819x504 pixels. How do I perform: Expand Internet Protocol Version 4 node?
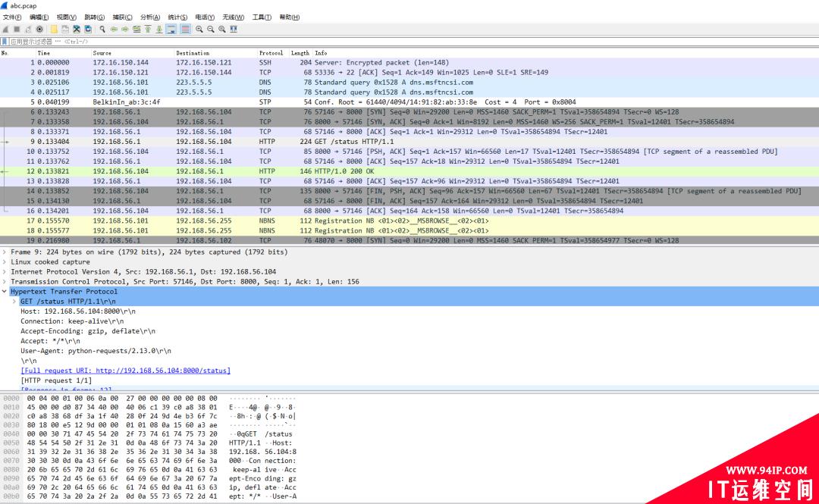point(5,271)
